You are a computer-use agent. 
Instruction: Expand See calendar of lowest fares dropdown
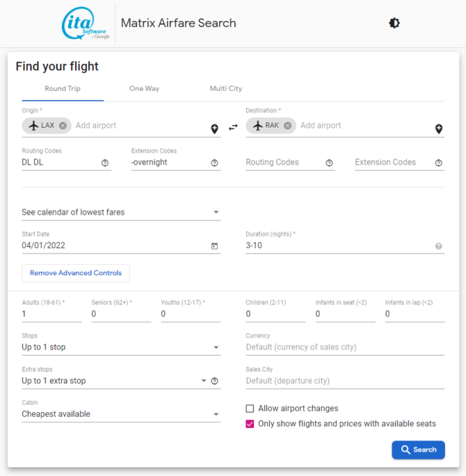click(x=121, y=212)
